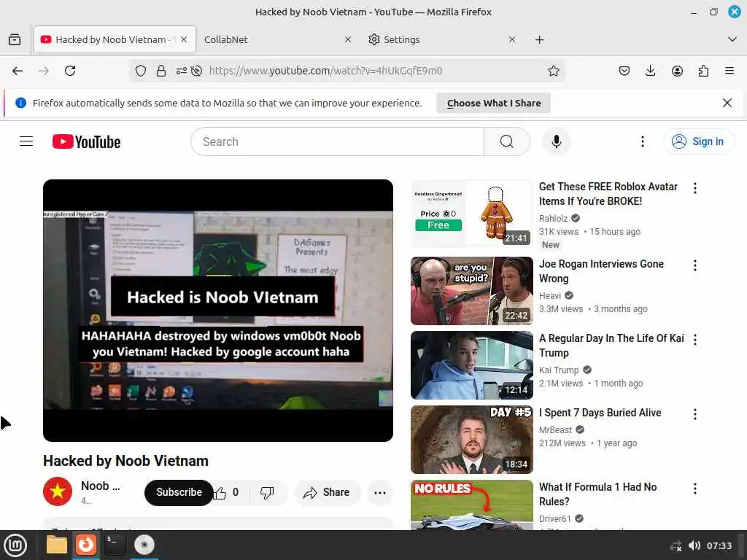The height and width of the screenshot is (560, 747).
Task: Share the current video
Action: (x=327, y=492)
